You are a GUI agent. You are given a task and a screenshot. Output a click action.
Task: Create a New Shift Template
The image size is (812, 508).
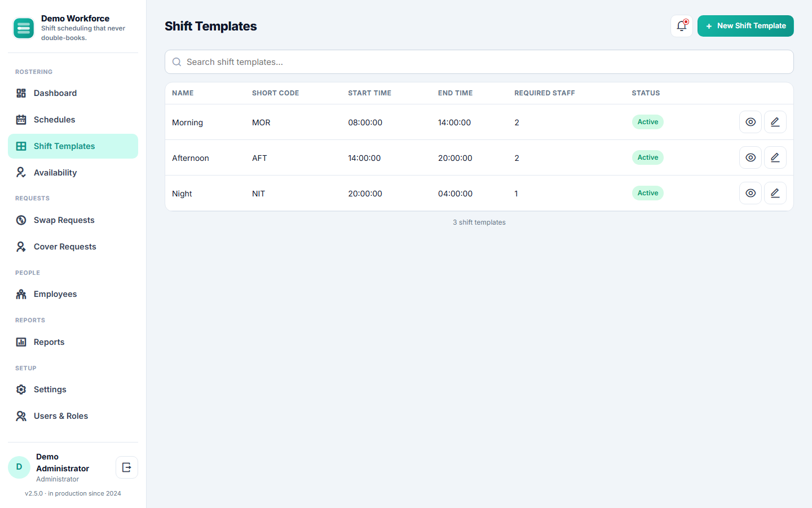coord(745,26)
